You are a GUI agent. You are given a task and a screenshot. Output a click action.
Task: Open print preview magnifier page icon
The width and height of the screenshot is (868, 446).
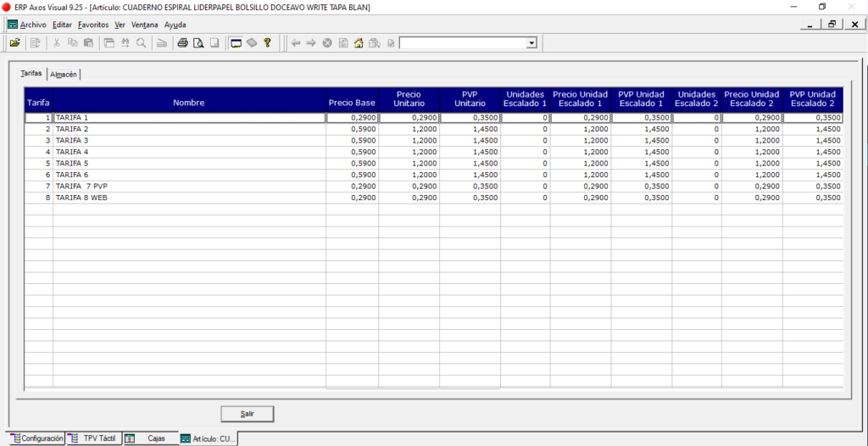click(x=198, y=42)
